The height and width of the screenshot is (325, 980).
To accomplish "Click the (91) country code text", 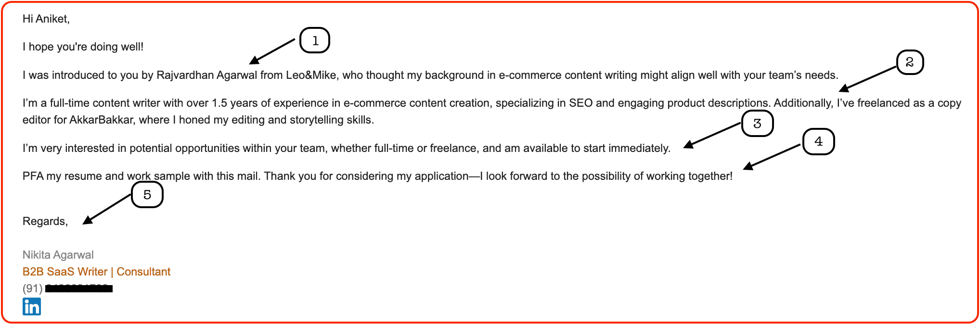I will coord(33,288).
